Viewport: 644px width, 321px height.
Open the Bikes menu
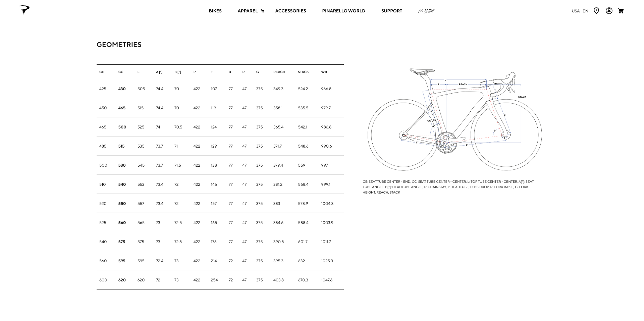215,11
